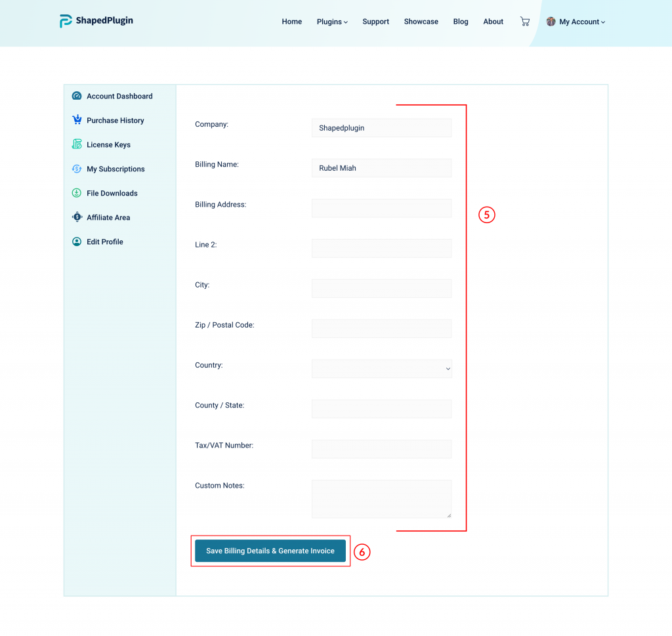View My Subscriptions
672x636 pixels.
pyautogui.click(x=115, y=169)
